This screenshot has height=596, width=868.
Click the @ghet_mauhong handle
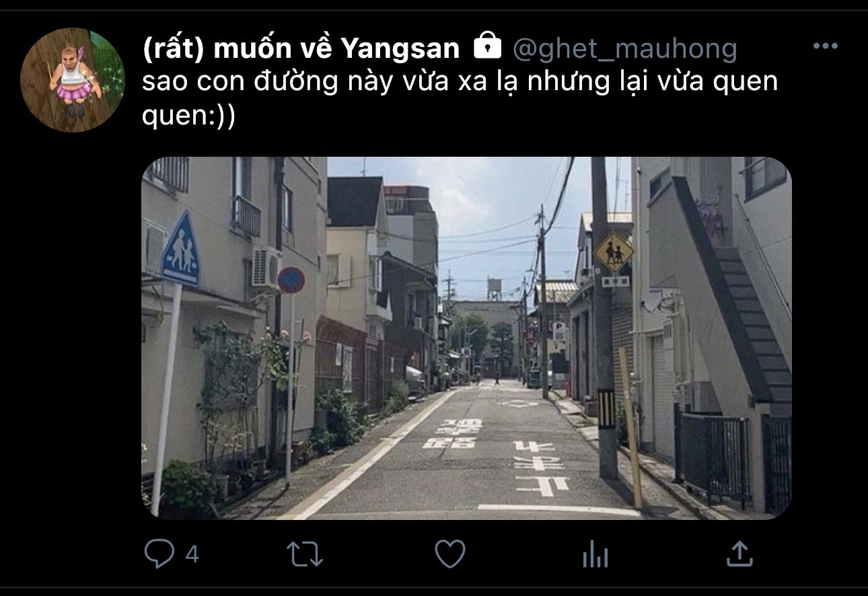click(x=625, y=48)
